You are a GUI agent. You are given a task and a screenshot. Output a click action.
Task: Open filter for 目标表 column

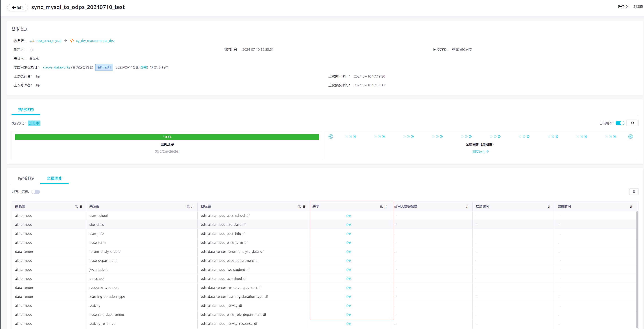coord(299,207)
